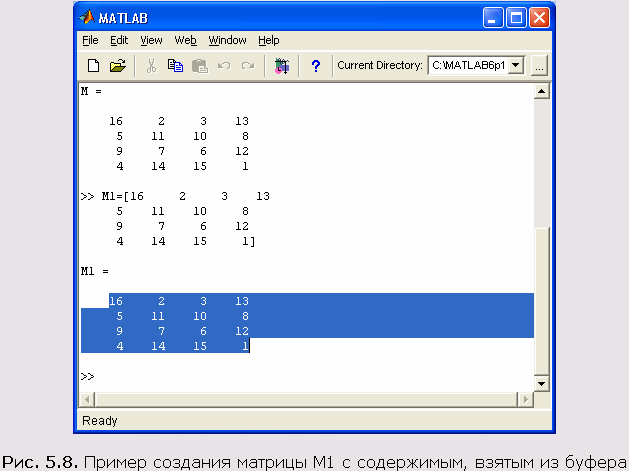Click the Cut scissors icon
The width and height of the screenshot is (629, 471).
tap(151, 66)
